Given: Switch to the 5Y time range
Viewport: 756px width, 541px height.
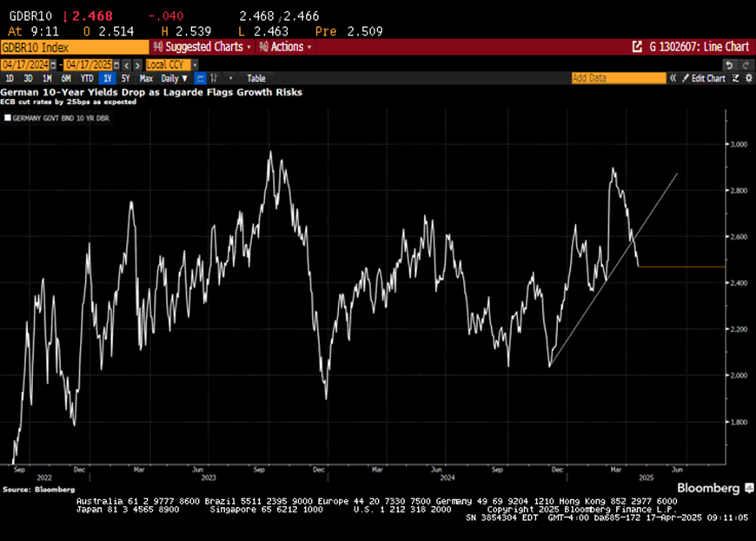Looking at the screenshot, I should 124,78.
